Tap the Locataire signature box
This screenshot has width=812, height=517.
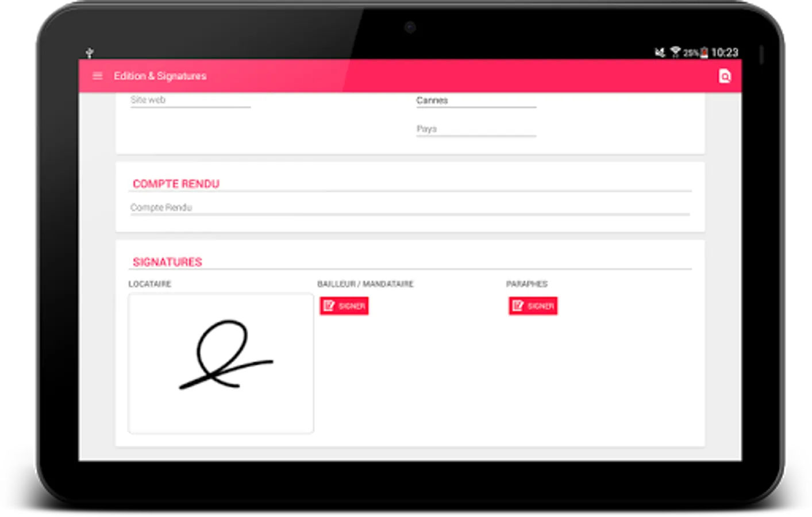tap(221, 363)
